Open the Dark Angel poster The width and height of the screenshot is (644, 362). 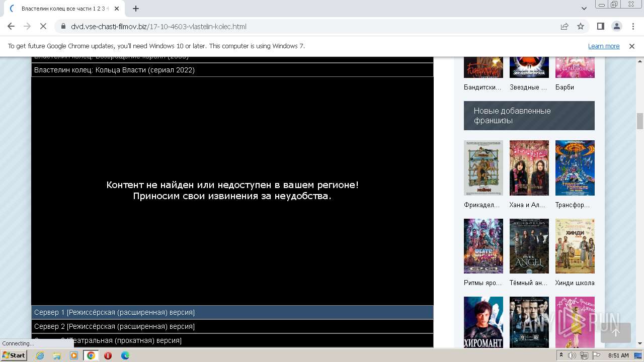[529, 246]
